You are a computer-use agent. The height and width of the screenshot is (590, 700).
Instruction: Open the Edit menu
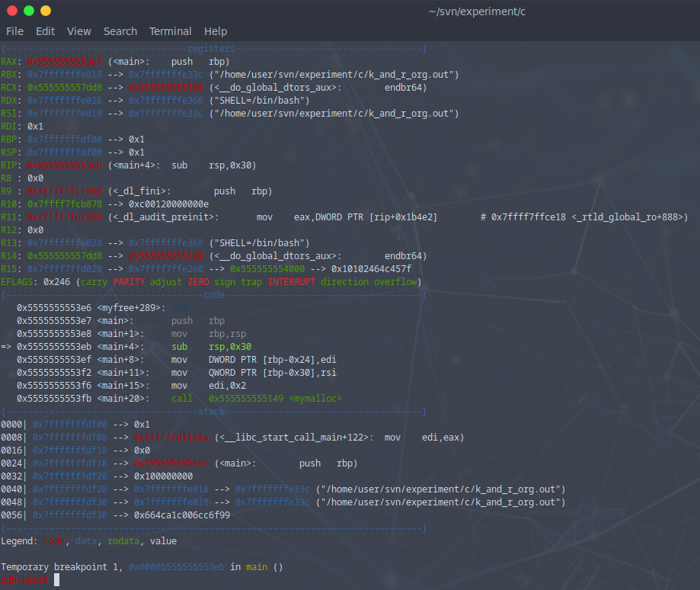click(45, 31)
